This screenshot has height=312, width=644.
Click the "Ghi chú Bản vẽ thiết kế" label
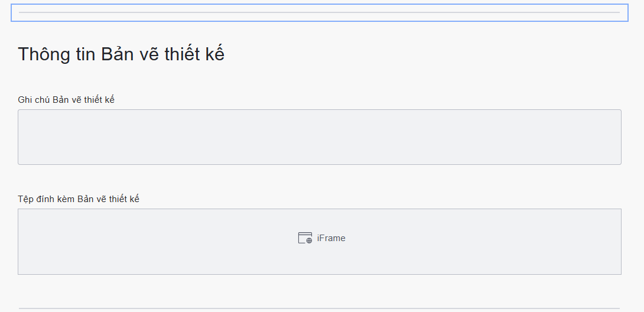coord(66,100)
